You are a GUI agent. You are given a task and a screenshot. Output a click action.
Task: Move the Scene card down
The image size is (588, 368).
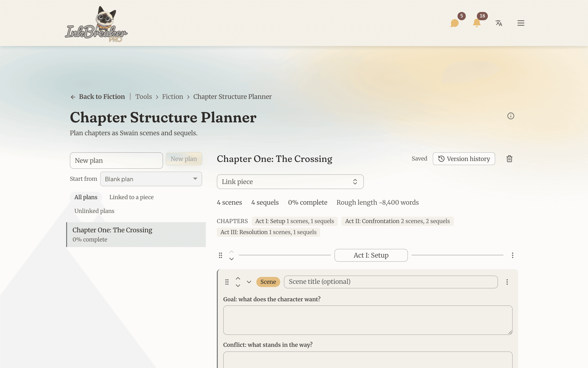point(238,286)
